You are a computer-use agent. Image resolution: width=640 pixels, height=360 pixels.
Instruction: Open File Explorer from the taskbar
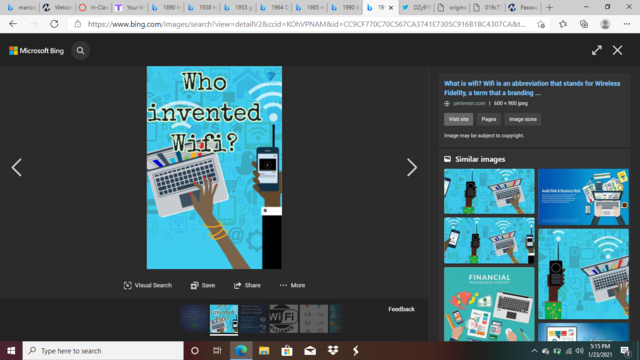click(x=264, y=351)
